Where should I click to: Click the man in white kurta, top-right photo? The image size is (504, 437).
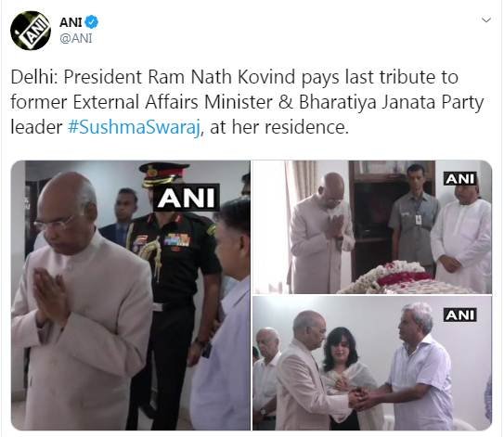click(x=462, y=238)
